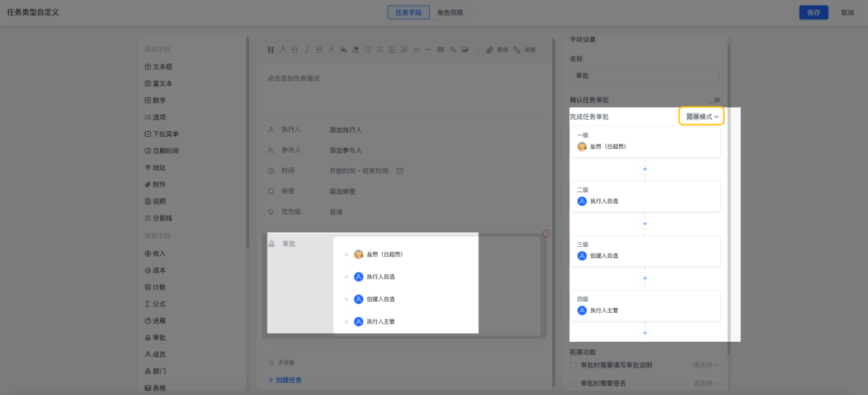Add the 公式 field
Screen dimensions: 868x395
click(155, 303)
